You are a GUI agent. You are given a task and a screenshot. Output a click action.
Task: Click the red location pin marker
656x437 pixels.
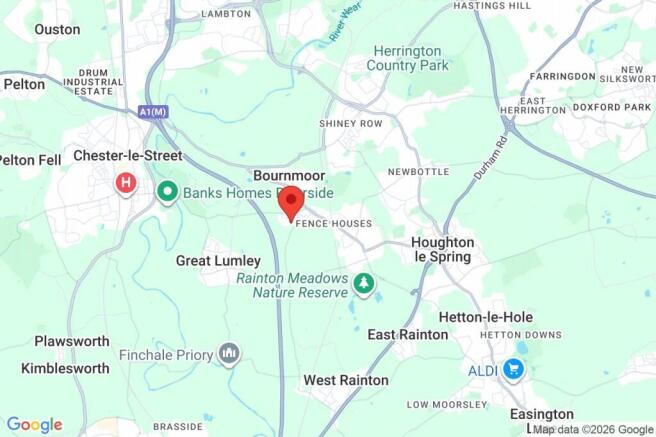[x=291, y=204]
